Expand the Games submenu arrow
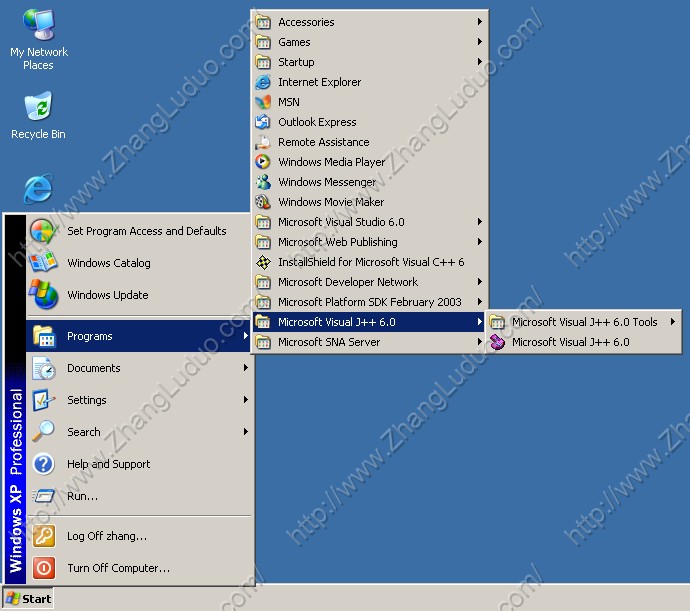This screenshot has height=611, width=690. click(480, 41)
